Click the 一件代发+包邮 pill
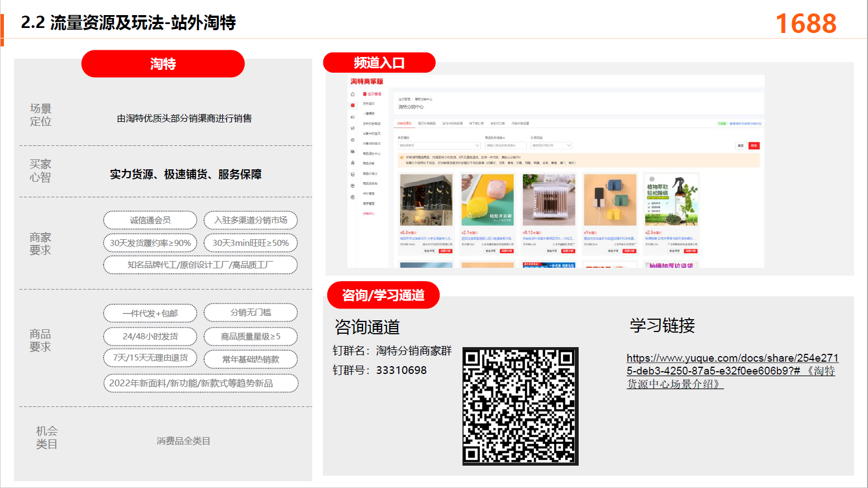868x488 pixels. (x=150, y=313)
